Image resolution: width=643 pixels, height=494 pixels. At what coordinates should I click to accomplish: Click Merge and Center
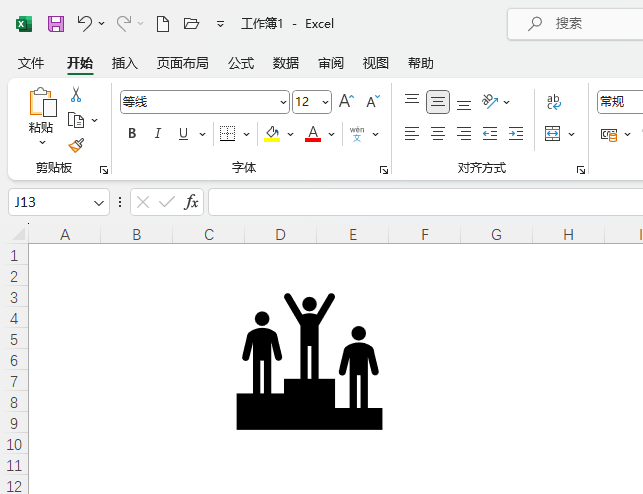click(x=552, y=134)
